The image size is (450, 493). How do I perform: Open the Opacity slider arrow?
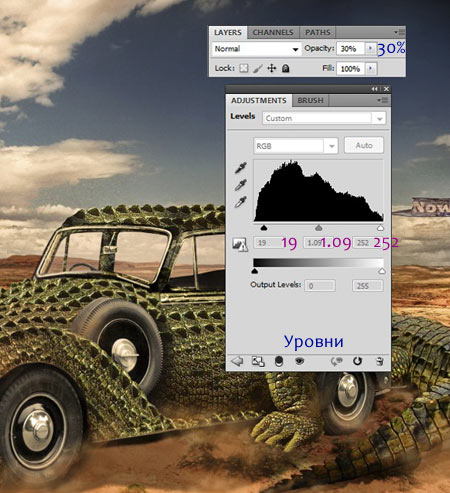pos(370,49)
